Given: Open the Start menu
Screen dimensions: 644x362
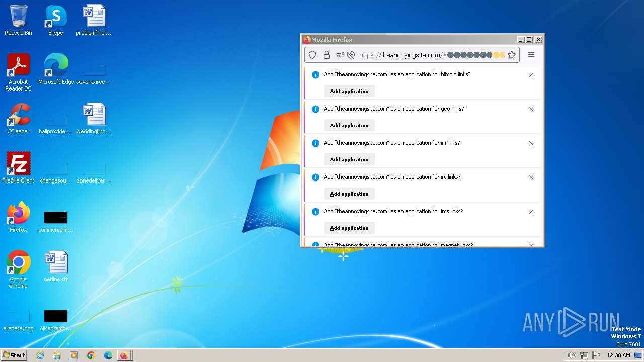Looking at the screenshot, I should [x=14, y=355].
